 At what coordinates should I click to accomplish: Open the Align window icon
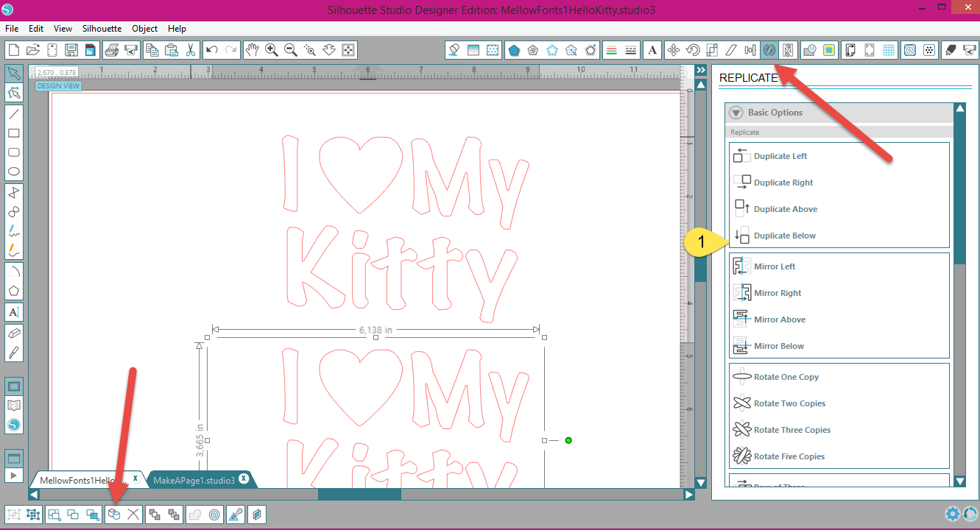point(750,50)
